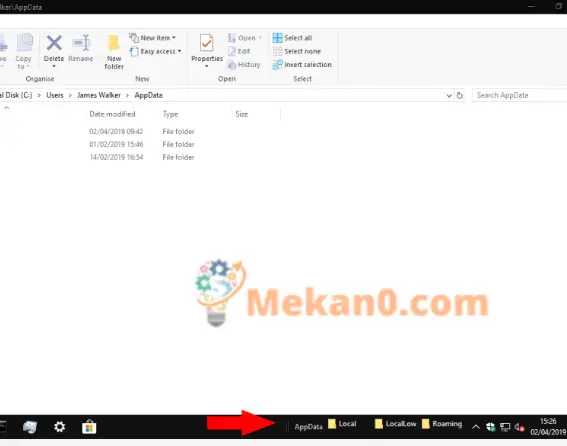
Task: Open the Local folder on taskbar toolbar
Action: (x=342, y=424)
